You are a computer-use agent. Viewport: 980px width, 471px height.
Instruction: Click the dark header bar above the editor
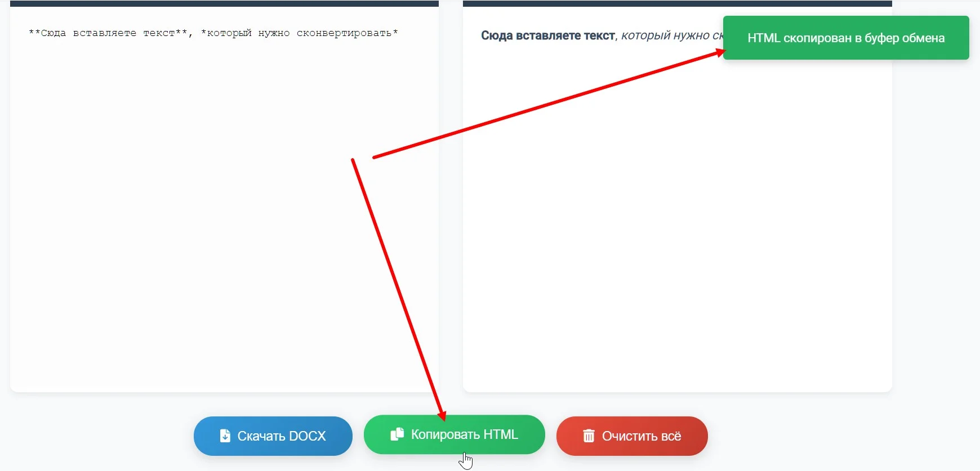224,3
